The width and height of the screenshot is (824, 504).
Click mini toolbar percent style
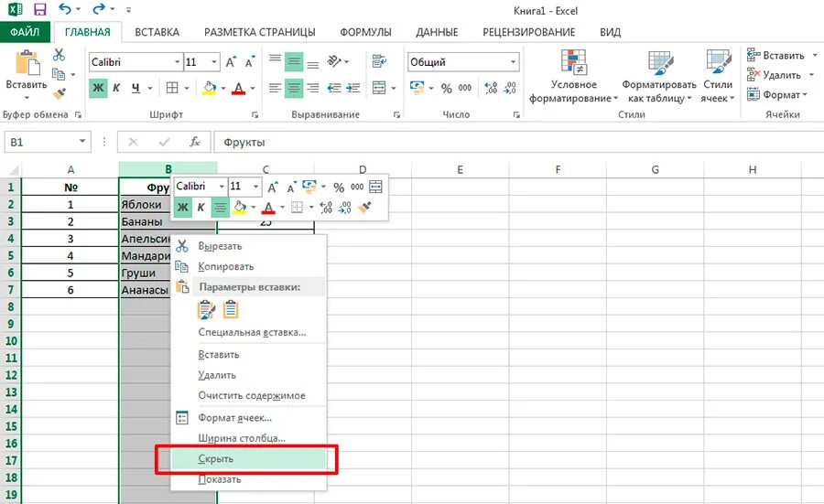pos(339,187)
